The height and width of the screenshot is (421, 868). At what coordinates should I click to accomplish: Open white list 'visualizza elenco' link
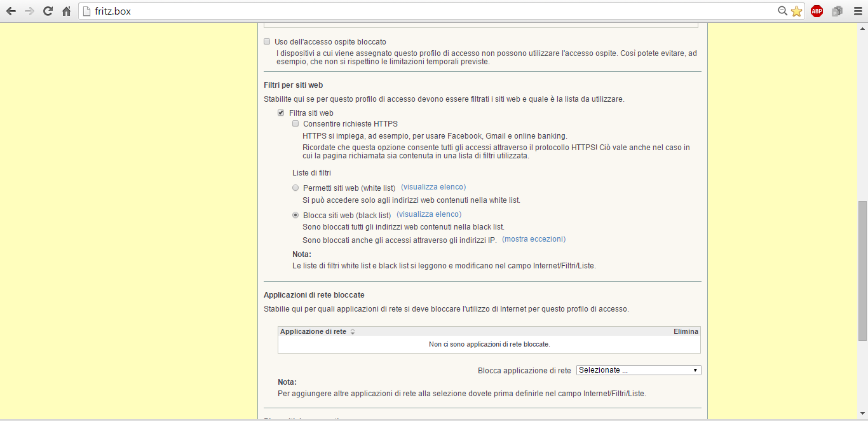click(433, 187)
